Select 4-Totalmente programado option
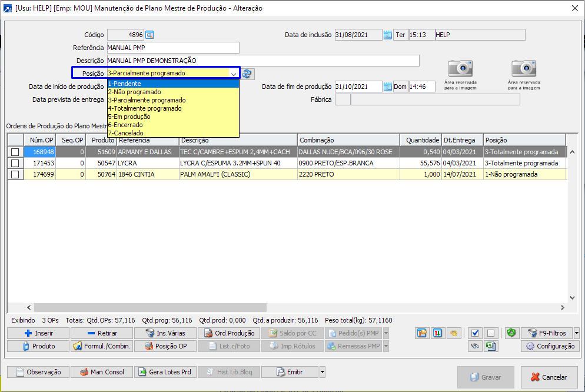 coord(173,108)
